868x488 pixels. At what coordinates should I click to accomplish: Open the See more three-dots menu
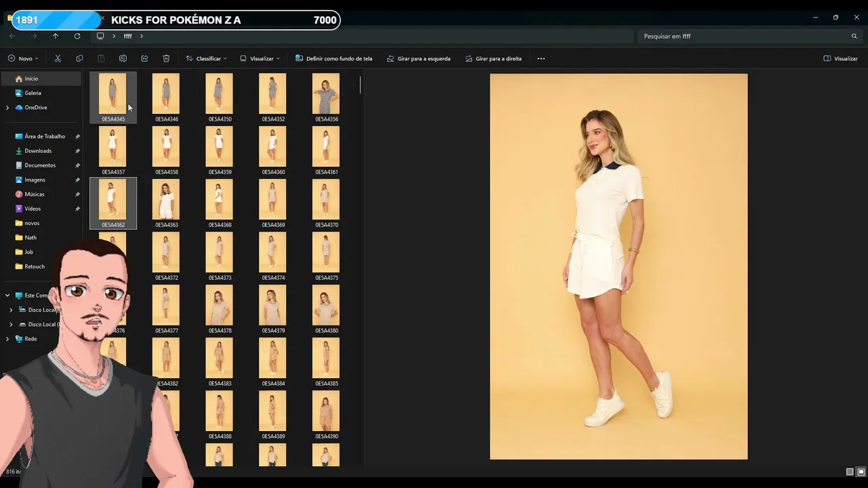[x=541, y=58]
